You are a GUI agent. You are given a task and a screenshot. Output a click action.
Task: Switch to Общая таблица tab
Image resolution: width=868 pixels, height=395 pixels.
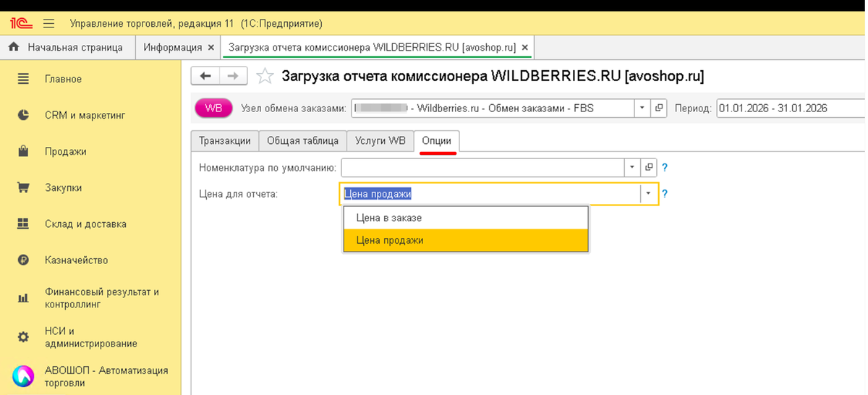[302, 141]
